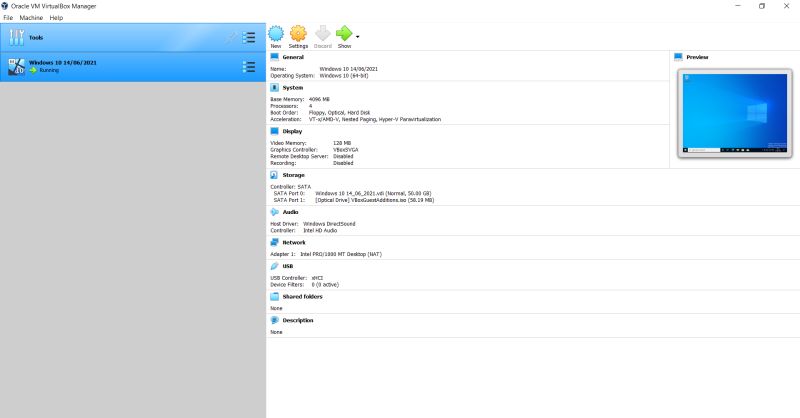Viewport: 800px width, 418px height.
Task: Select the Windows 10 14/06/2021 machine
Action: [x=133, y=66]
